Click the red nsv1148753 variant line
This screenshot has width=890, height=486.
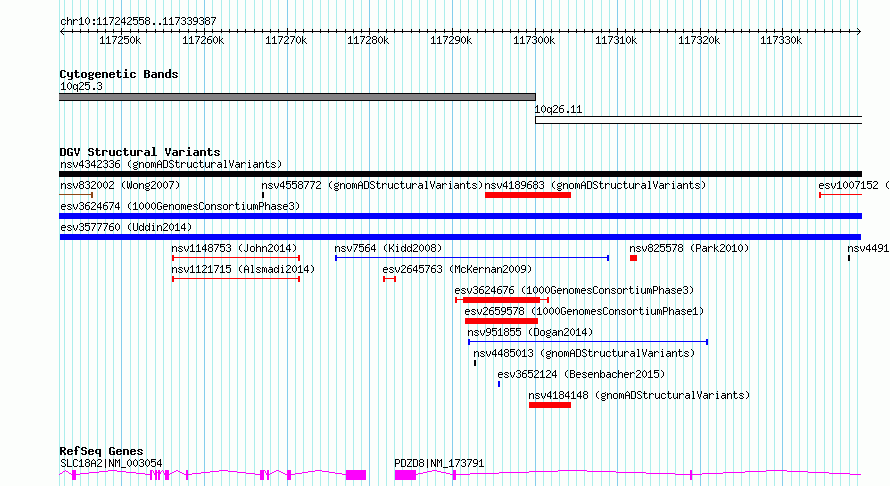click(x=236, y=258)
